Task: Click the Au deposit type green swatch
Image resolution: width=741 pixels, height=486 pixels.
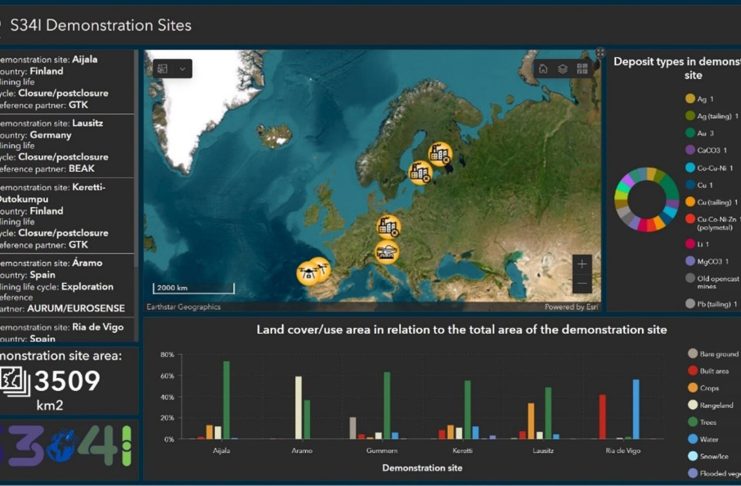Action: 690,133
